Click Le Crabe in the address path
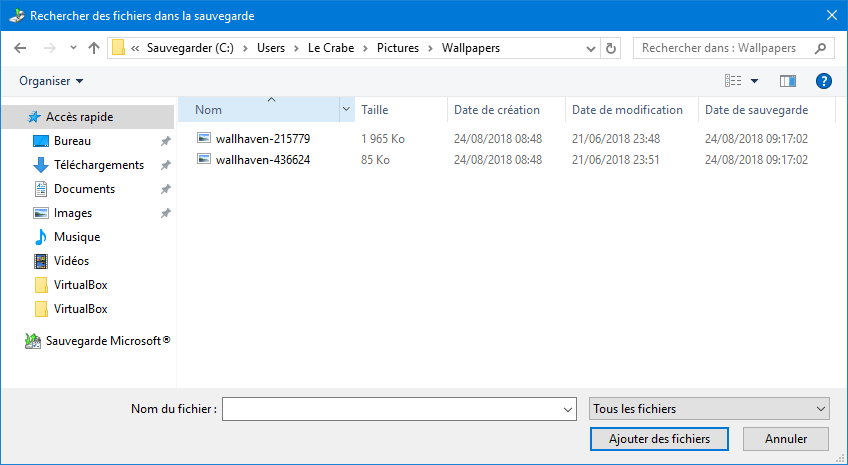 point(331,48)
